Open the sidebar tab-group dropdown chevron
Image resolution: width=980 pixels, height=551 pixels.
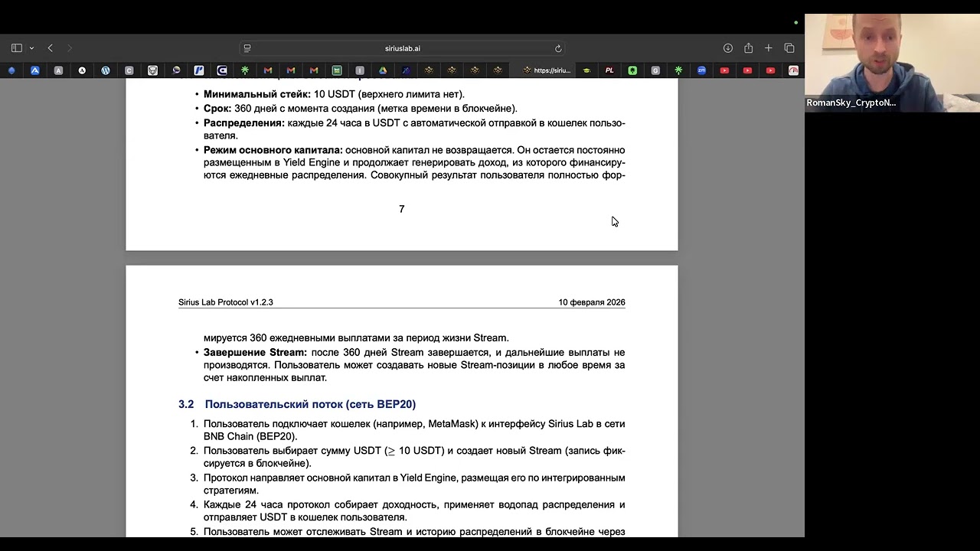click(31, 48)
